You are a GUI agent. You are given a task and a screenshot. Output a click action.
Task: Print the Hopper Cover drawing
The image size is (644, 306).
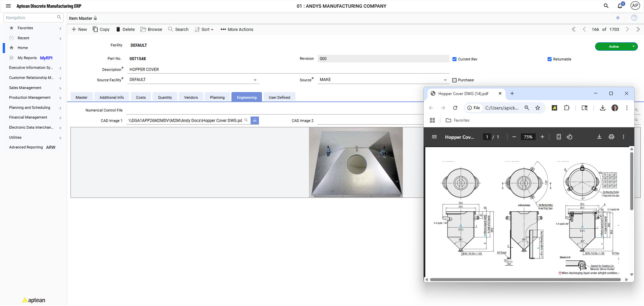pyautogui.click(x=611, y=137)
